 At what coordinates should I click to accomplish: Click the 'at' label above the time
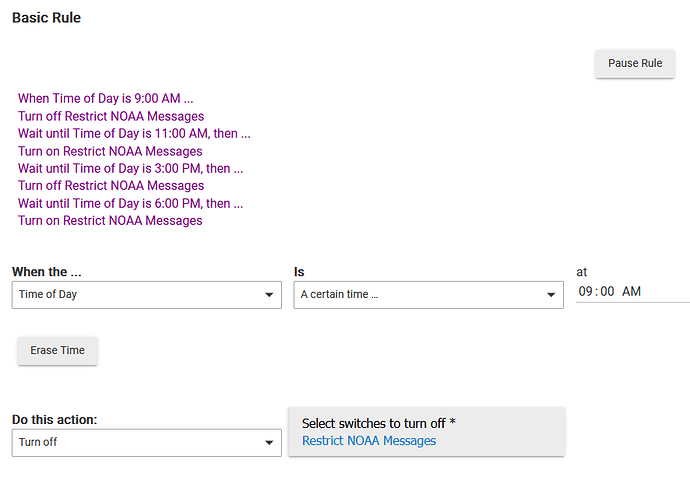coord(582,271)
